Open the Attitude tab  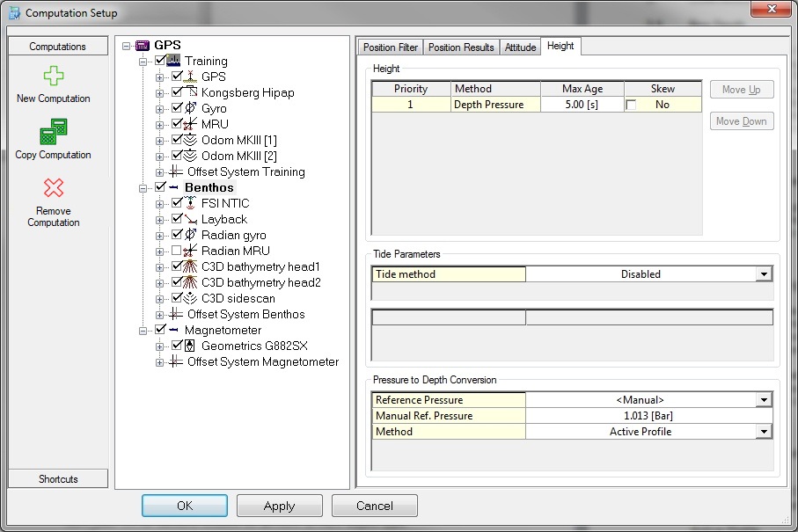(520, 47)
